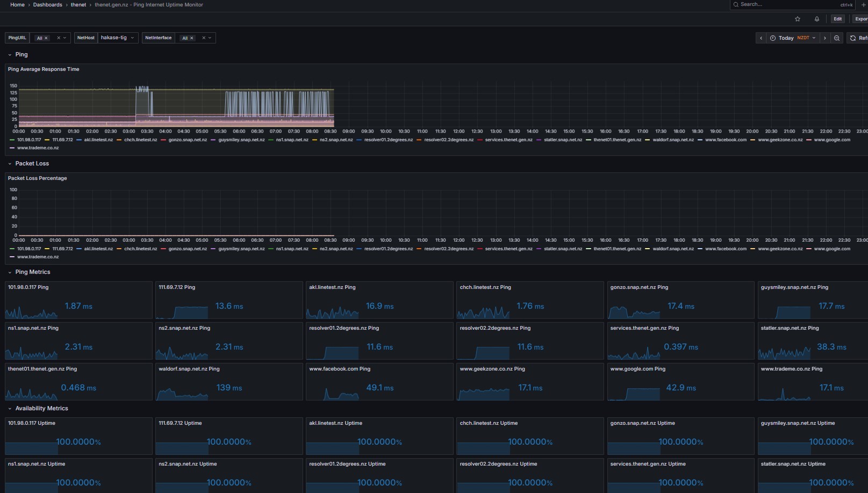Toggle www.facebook.com series in Ping legend
Viewport: 868px width, 493px height.
tap(726, 140)
